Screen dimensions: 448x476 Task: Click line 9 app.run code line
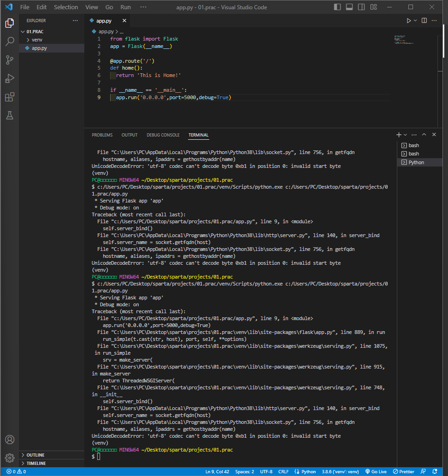point(173,97)
